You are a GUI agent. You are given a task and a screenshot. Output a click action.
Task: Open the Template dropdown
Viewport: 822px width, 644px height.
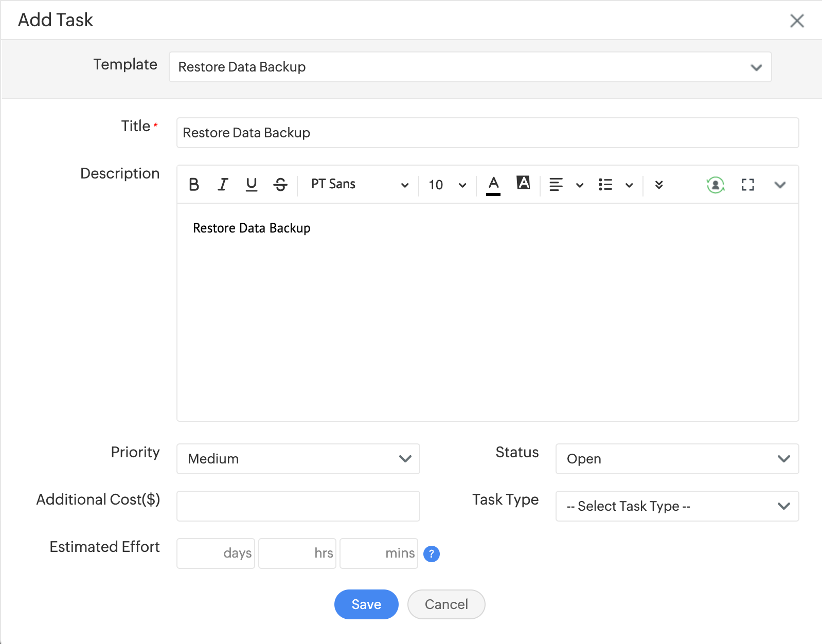coord(470,67)
